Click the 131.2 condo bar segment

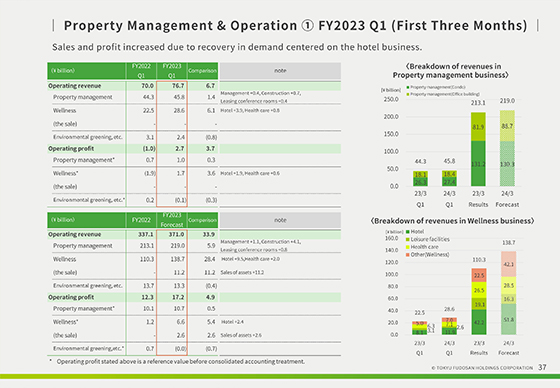coord(478,163)
